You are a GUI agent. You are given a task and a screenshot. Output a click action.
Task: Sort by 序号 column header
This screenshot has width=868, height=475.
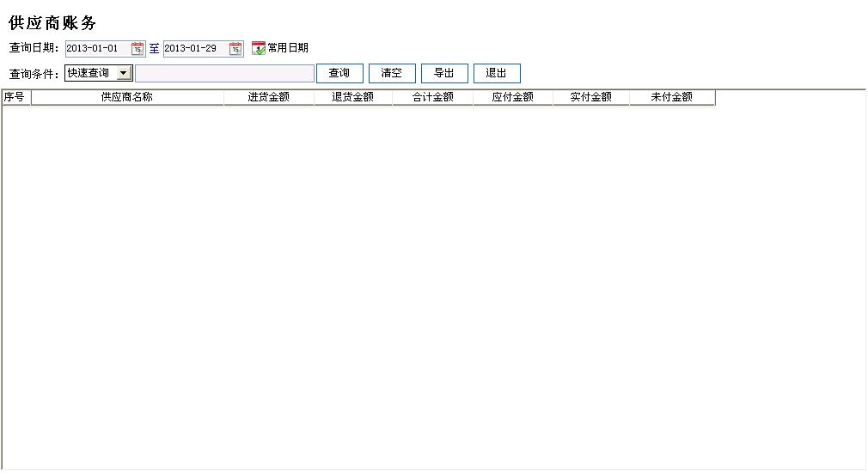point(16,97)
